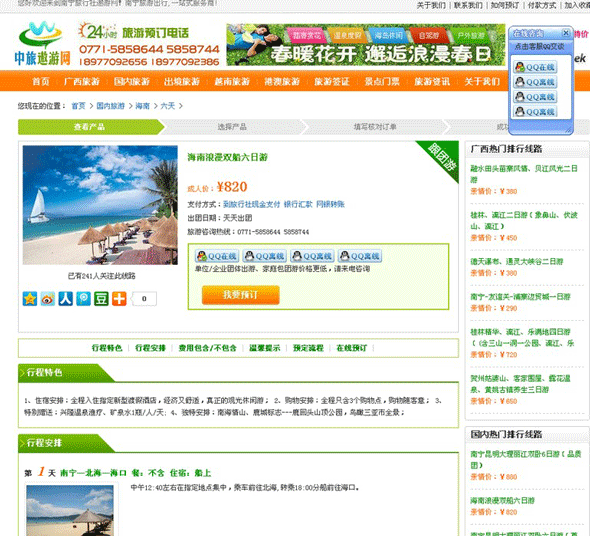The height and width of the screenshot is (536, 590).
Task: Click the yellow star favorites share icon
Action: coord(30,298)
